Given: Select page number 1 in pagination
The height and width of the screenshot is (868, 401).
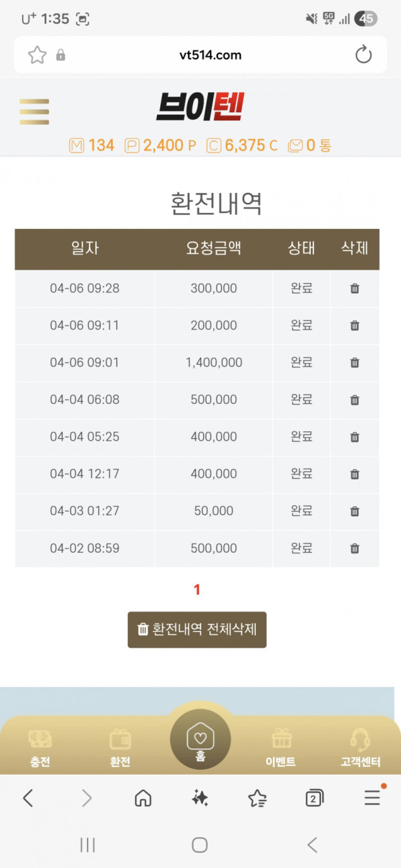Looking at the screenshot, I should (x=197, y=590).
